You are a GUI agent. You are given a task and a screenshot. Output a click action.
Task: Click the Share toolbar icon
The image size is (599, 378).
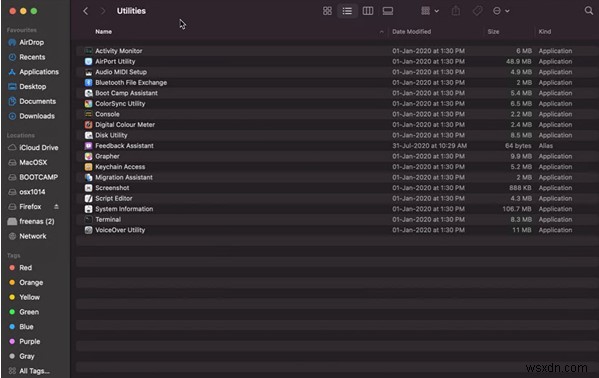[455, 11]
